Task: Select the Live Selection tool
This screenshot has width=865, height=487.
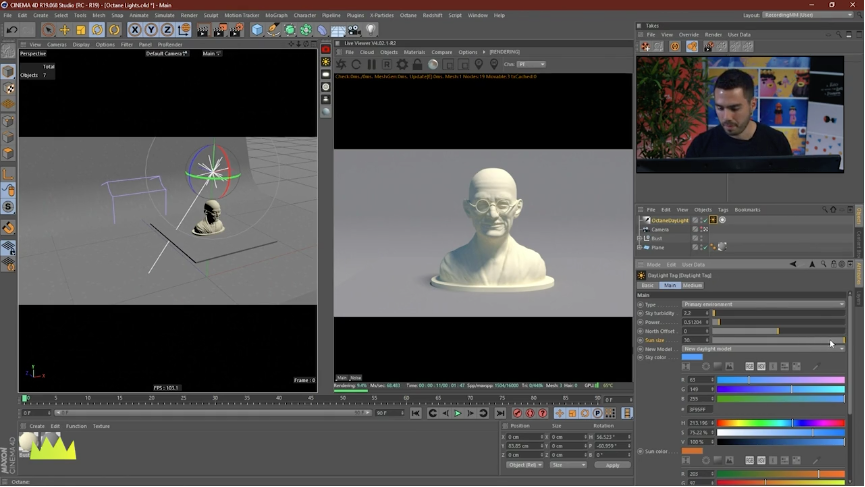Action: pos(48,30)
